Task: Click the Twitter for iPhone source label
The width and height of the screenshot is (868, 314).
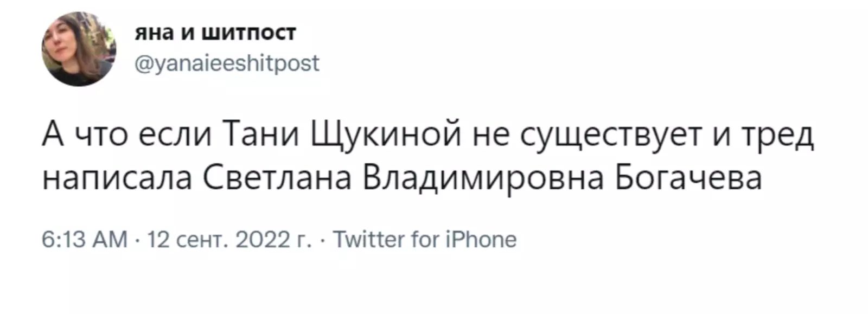Action: click(x=424, y=239)
